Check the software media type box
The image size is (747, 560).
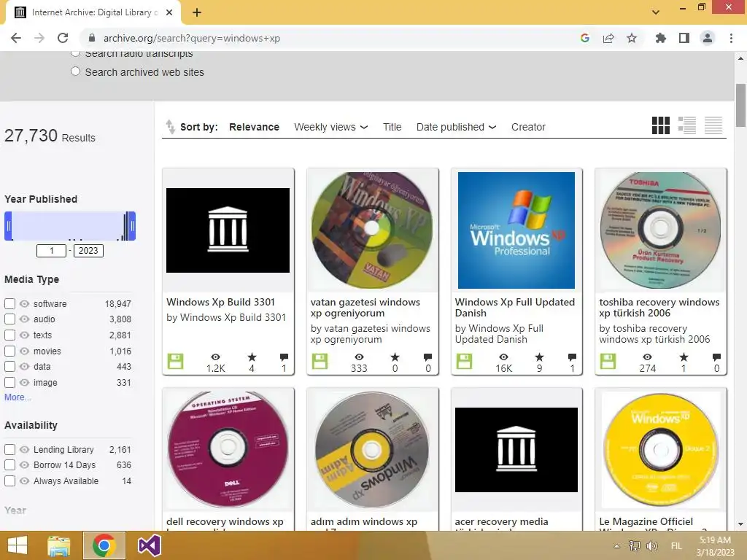point(9,303)
